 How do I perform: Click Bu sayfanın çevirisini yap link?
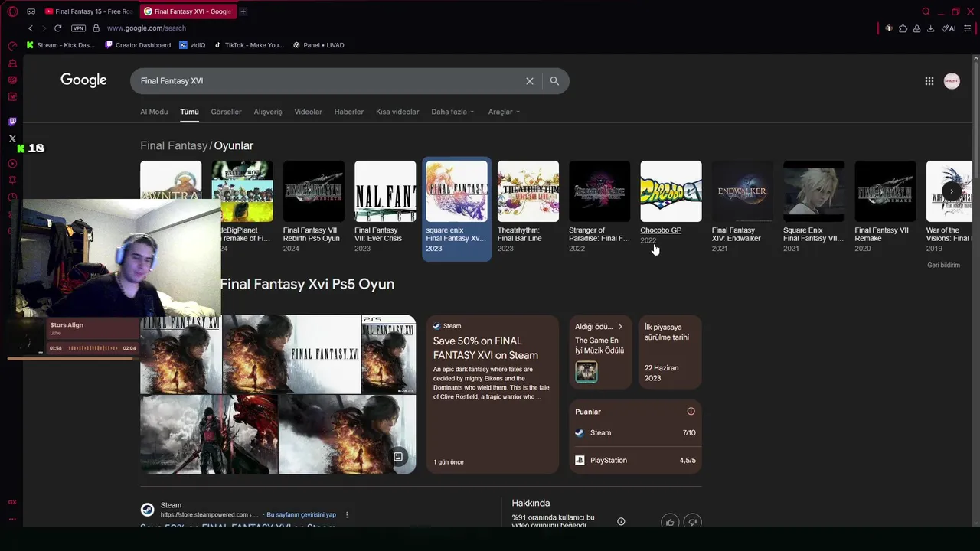point(301,515)
